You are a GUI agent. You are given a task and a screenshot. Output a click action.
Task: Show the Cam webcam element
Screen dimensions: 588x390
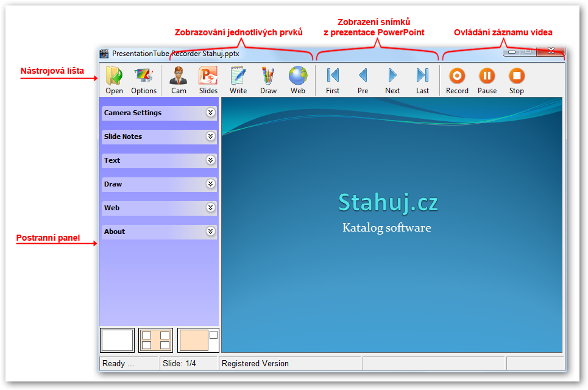click(179, 80)
